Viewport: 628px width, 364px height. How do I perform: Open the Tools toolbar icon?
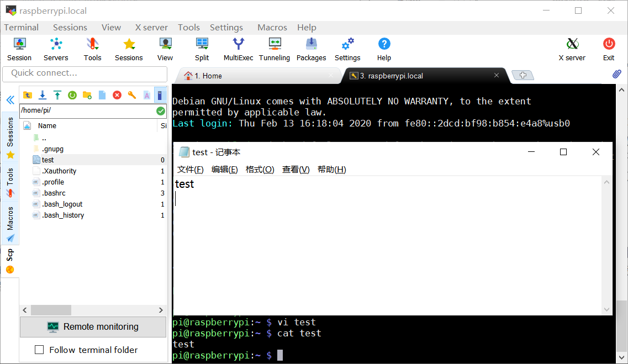click(x=93, y=49)
